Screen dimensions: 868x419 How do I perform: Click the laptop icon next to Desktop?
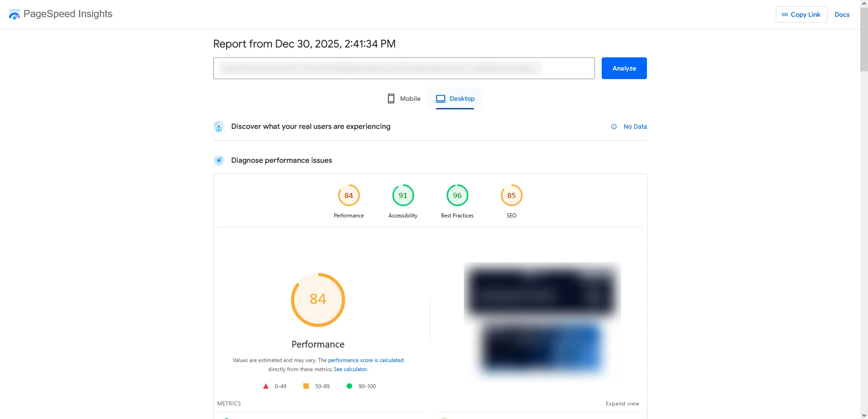(439, 98)
